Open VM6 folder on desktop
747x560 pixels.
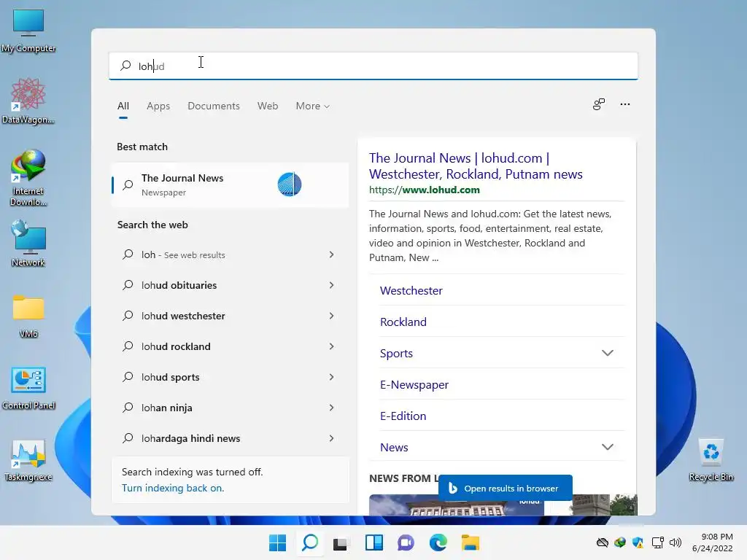28,316
